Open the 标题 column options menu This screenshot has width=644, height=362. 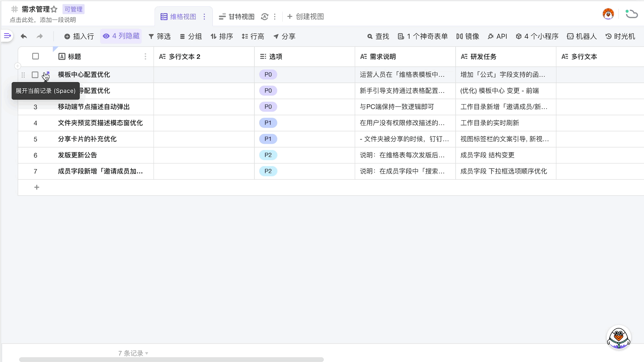(x=146, y=57)
